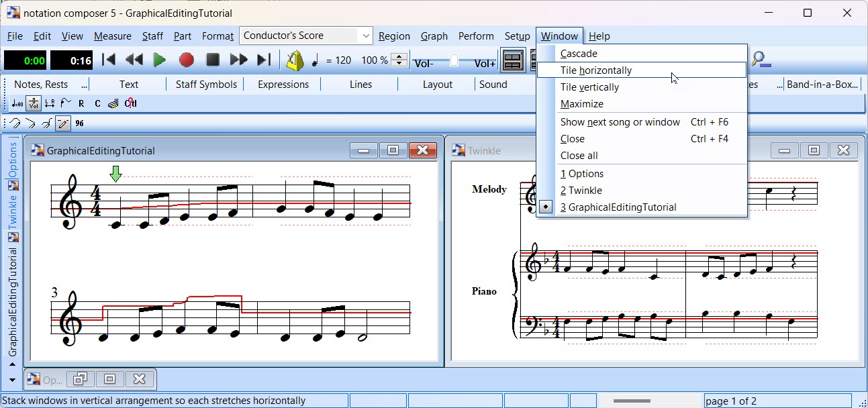Screen dimensions: 868x408
Task: Click the L-R pan graph icon
Action: pyautogui.click(x=49, y=103)
